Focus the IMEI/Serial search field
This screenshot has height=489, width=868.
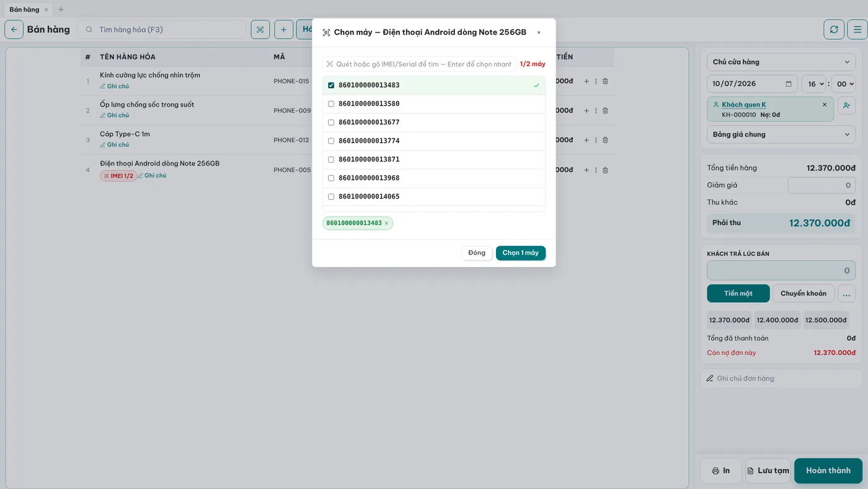pos(419,64)
